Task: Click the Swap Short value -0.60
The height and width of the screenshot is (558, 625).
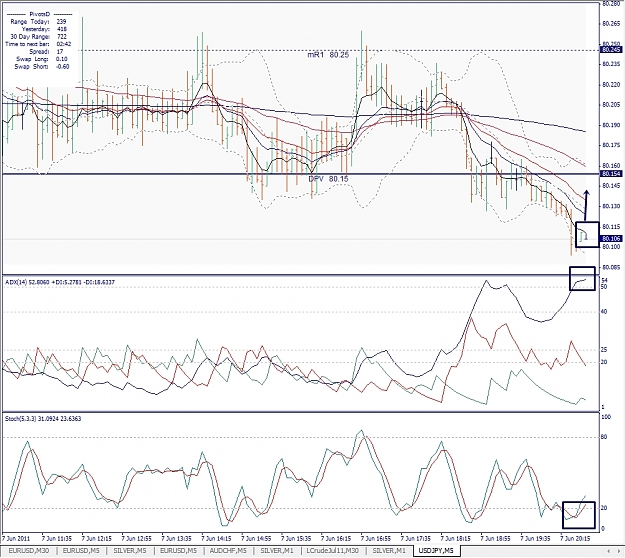Action: 62,67
